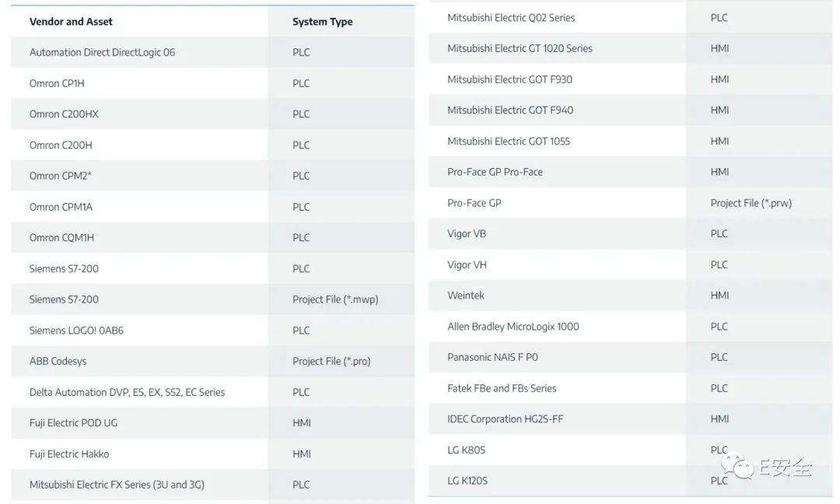Click PLC value in Mitsubishi Q02 Series row

pyautogui.click(x=719, y=18)
